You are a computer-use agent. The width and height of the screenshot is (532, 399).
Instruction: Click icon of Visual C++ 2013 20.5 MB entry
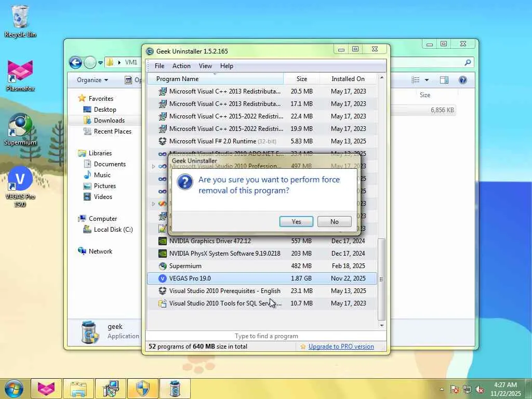point(163,91)
